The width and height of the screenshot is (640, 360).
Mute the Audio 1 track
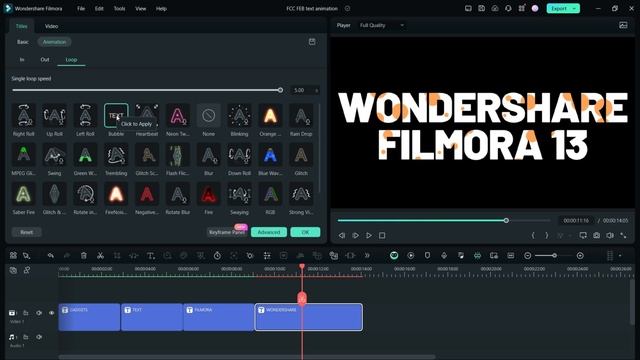(39, 337)
